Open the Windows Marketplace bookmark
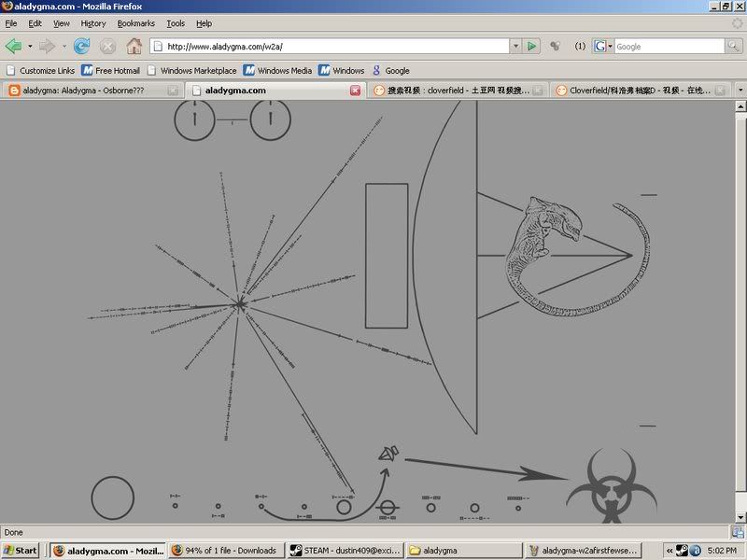This screenshot has height=560, width=747. tap(191, 70)
